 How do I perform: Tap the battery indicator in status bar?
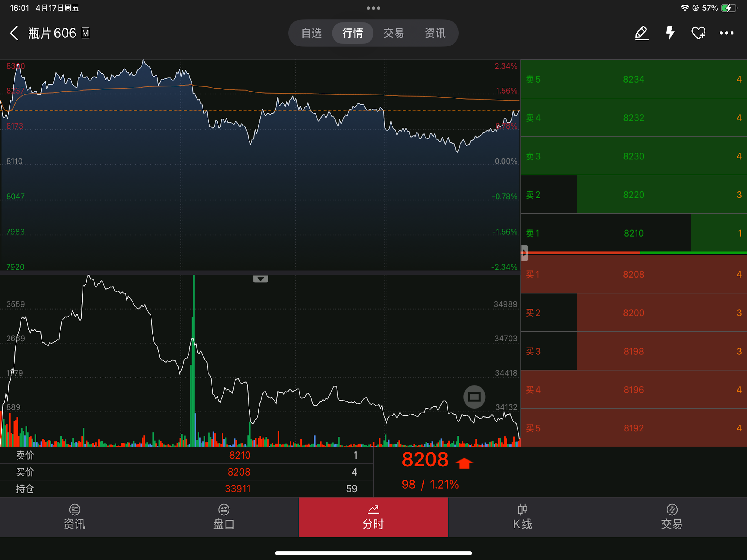pyautogui.click(x=729, y=8)
